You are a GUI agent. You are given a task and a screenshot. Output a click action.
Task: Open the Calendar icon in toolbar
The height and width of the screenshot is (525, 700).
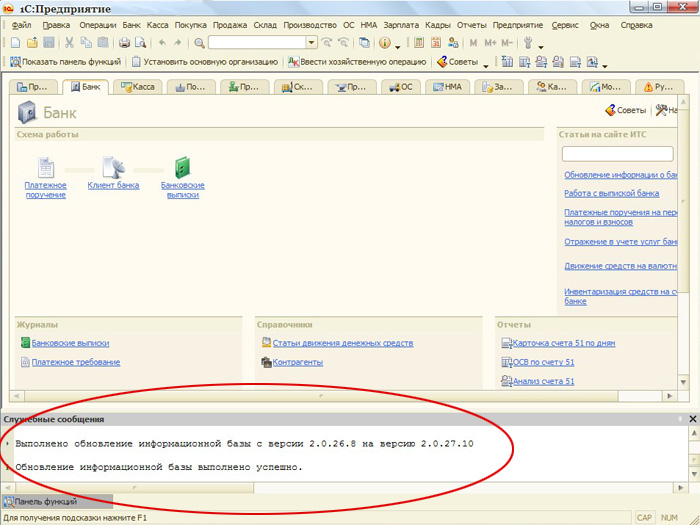[436, 43]
